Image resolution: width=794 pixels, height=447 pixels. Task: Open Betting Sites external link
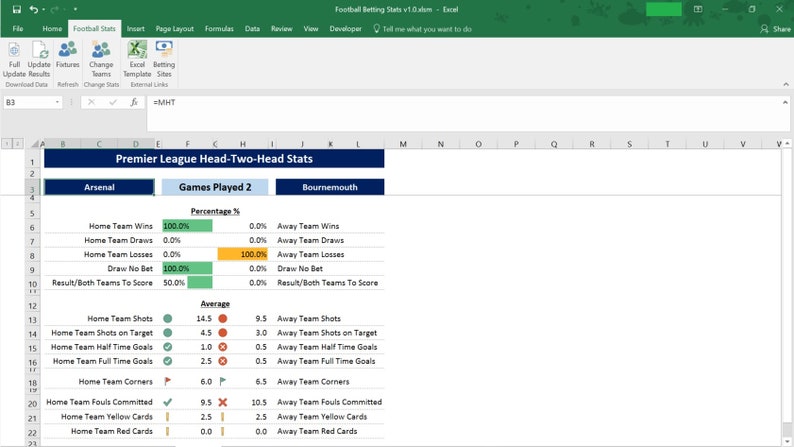[x=164, y=59]
